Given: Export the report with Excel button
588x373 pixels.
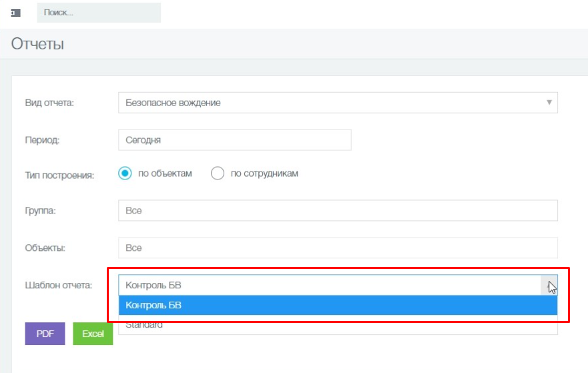Looking at the screenshot, I should [93, 334].
